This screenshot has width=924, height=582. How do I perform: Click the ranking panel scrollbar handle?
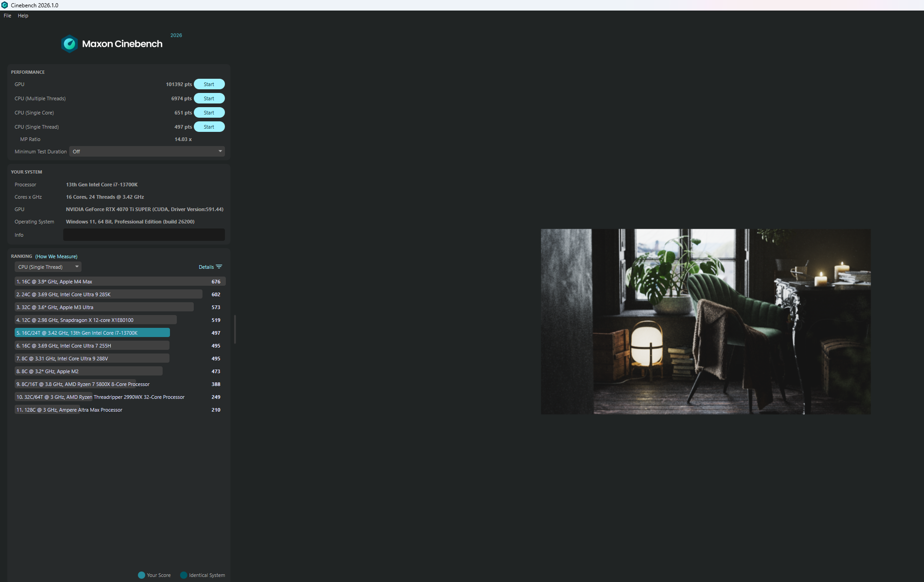[x=235, y=329]
